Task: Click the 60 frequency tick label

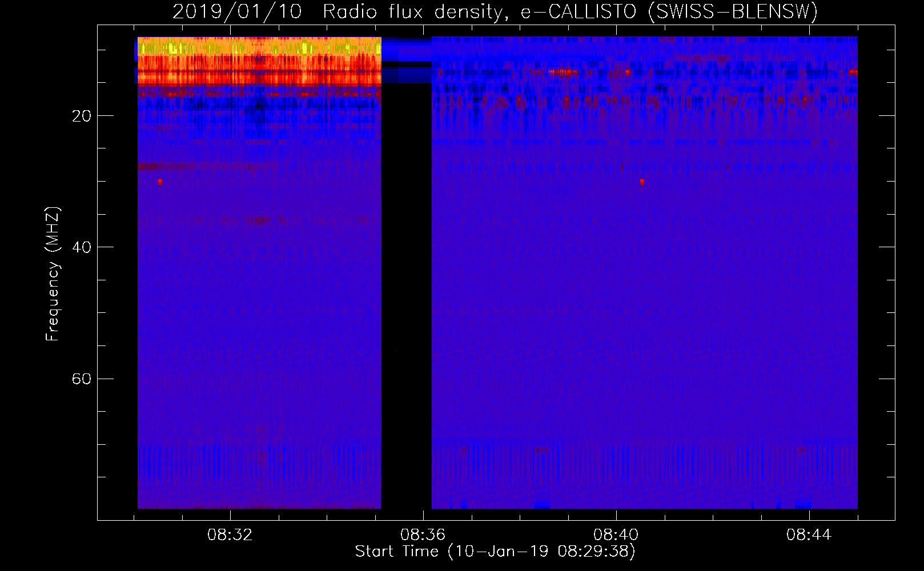Action: [81, 379]
